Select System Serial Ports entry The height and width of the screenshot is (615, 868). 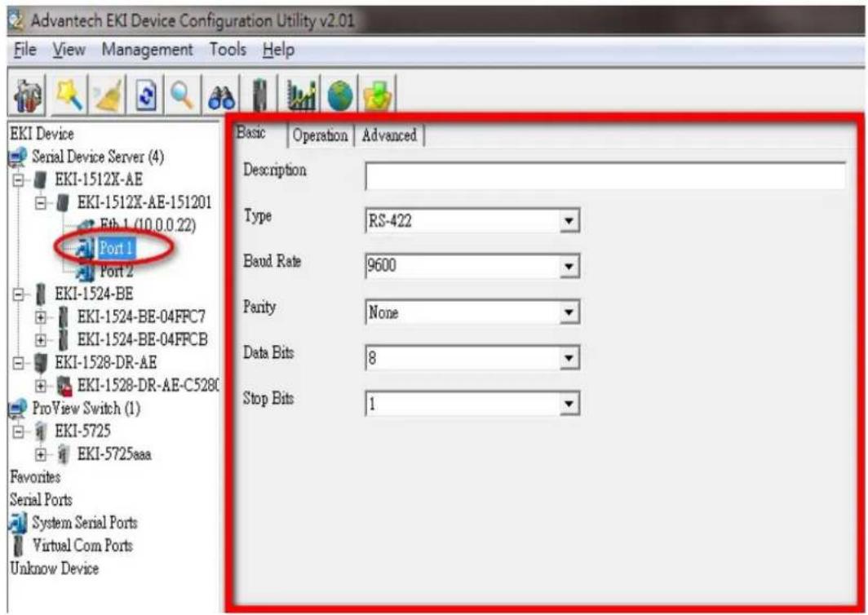tap(84, 523)
